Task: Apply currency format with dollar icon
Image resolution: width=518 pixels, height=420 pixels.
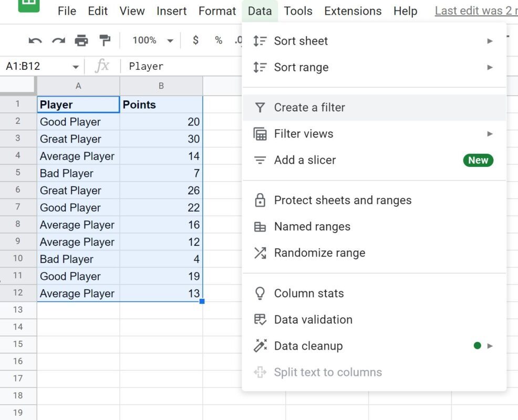Action: tap(195, 40)
